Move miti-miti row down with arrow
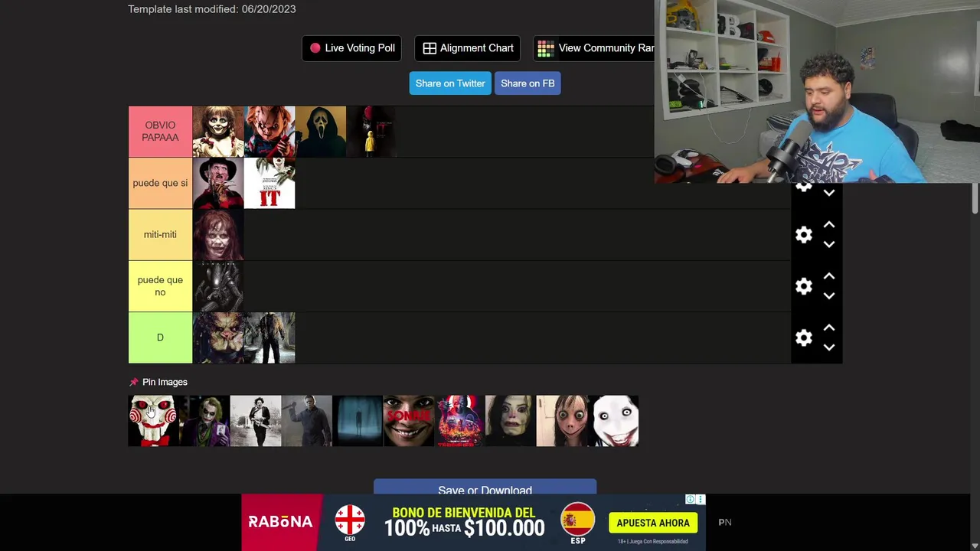 pyautogui.click(x=828, y=244)
